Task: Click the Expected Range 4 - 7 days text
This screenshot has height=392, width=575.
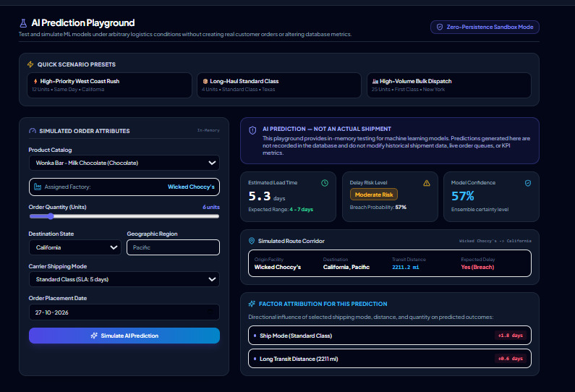Action: click(x=281, y=210)
